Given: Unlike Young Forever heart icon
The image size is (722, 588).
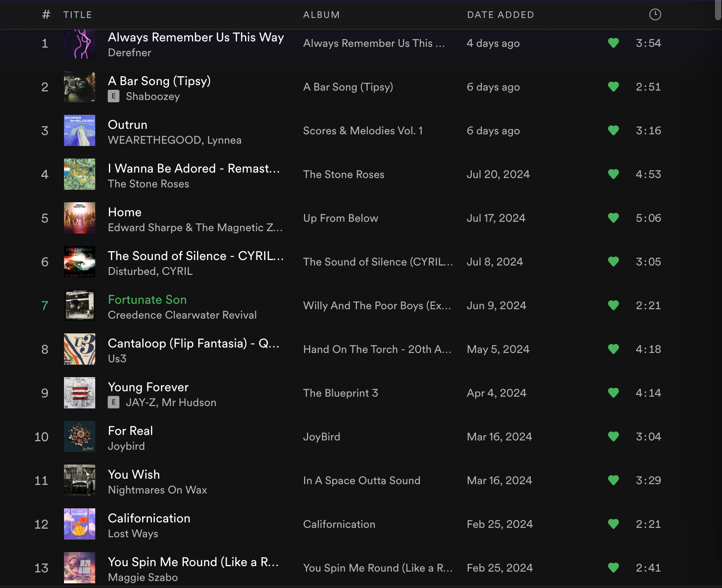Looking at the screenshot, I should pos(614,393).
